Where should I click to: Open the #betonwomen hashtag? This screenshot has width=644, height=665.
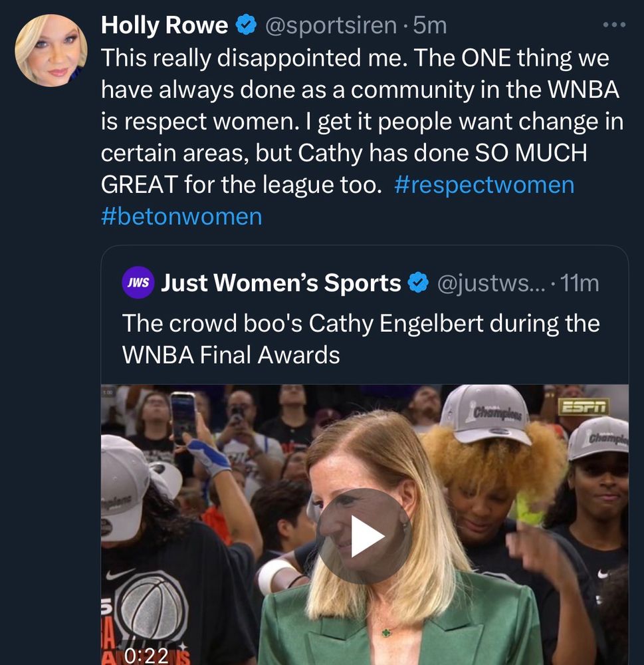click(x=181, y=216)
